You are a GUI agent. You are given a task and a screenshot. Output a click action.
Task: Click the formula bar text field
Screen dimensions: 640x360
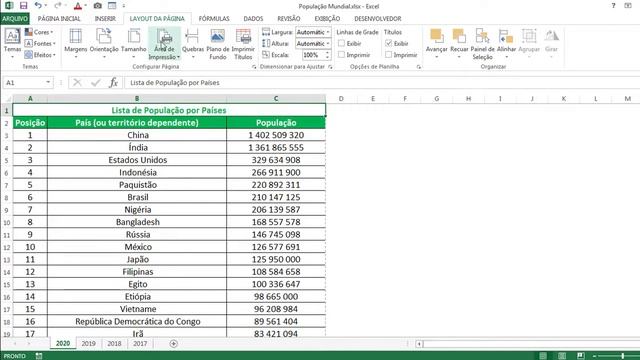382,82
